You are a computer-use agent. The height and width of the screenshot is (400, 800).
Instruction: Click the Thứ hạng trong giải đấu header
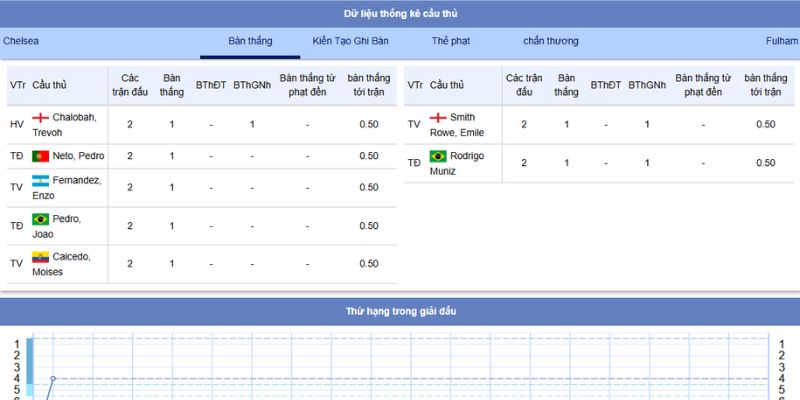[x=400, y=311]
